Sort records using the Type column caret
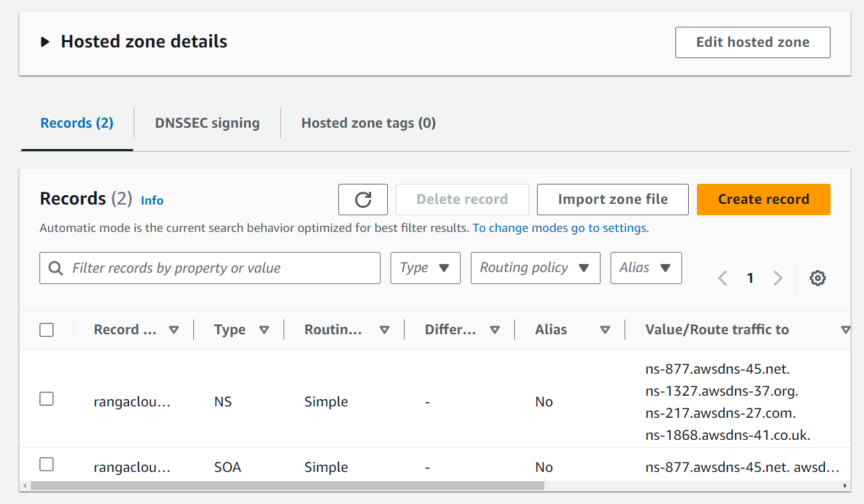Image resolution: width=864 pixels, height=504 pixels. pyautogui.click(x=264, y=329)
